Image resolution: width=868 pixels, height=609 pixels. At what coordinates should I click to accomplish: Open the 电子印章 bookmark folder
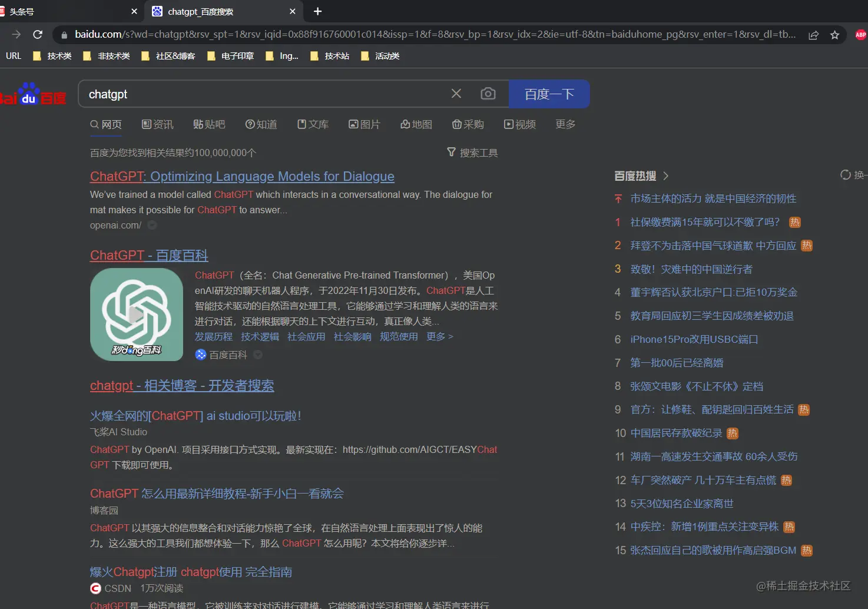[230, 56]
